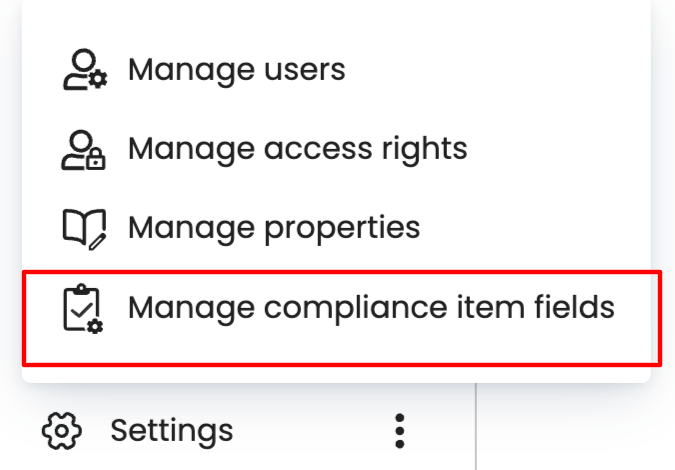Image resolution: width=675 pixels, height=470 pixels.
Task: Open the Manage users menu entry
Action: pos(236,70)
